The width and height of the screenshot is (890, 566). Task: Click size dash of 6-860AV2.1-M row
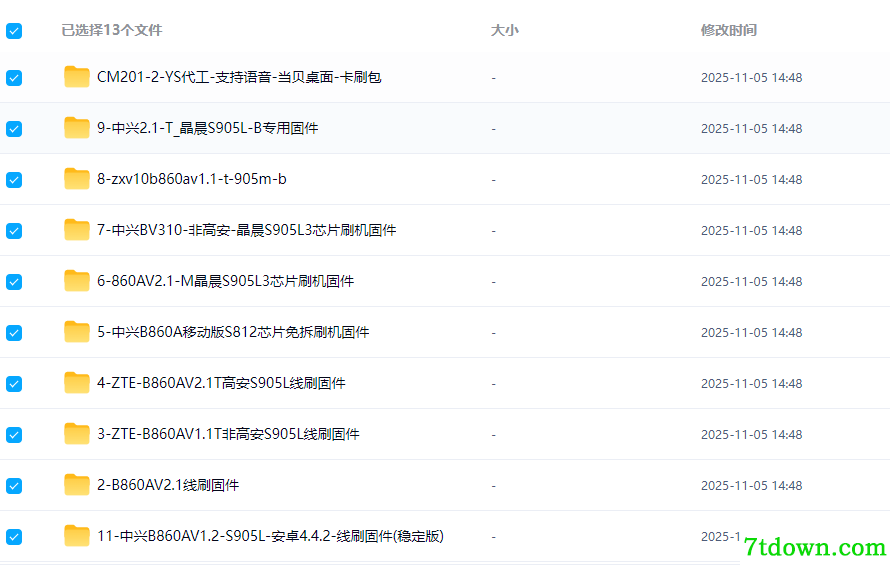click(494, 282)
